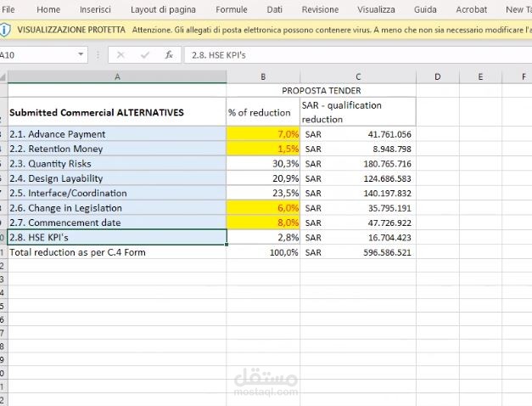Open the Dati ribbon tab

click(x=274, y=9)
